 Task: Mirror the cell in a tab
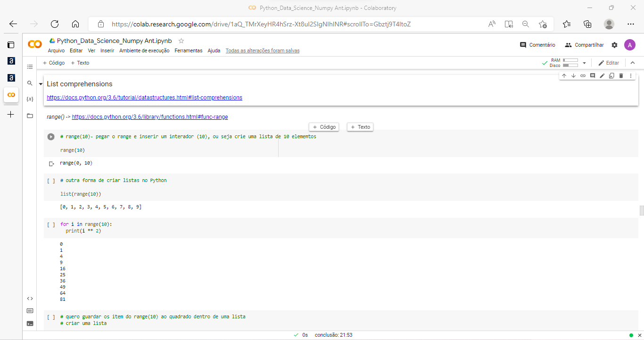click(x=611, y=75)
